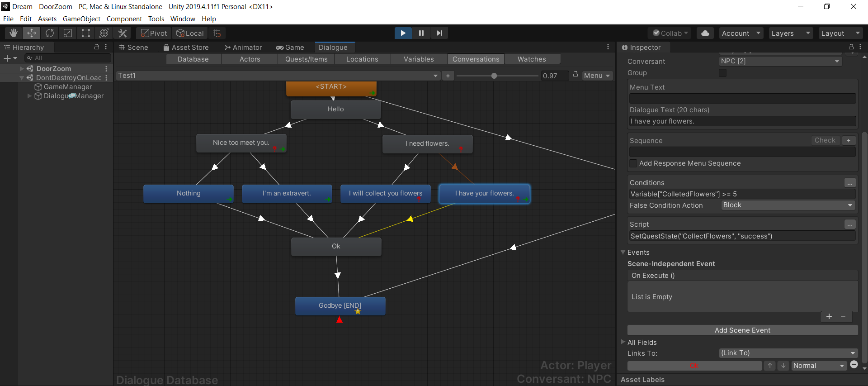The width and height of the screenshot is (868, 386).
Task: Lock the Inspector panel
Action: tap(851, 47)
